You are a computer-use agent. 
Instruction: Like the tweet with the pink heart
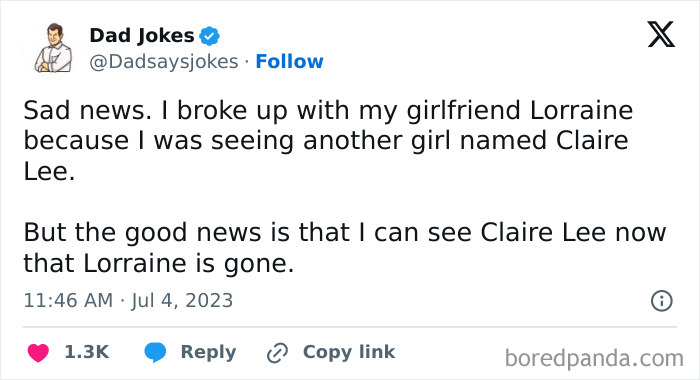[38, 353]
